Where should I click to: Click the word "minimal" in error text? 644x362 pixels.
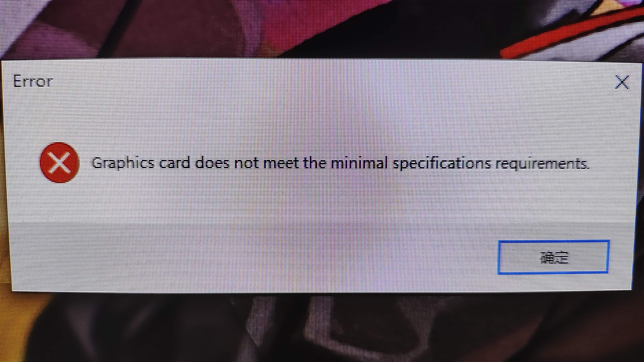[359, 163]
